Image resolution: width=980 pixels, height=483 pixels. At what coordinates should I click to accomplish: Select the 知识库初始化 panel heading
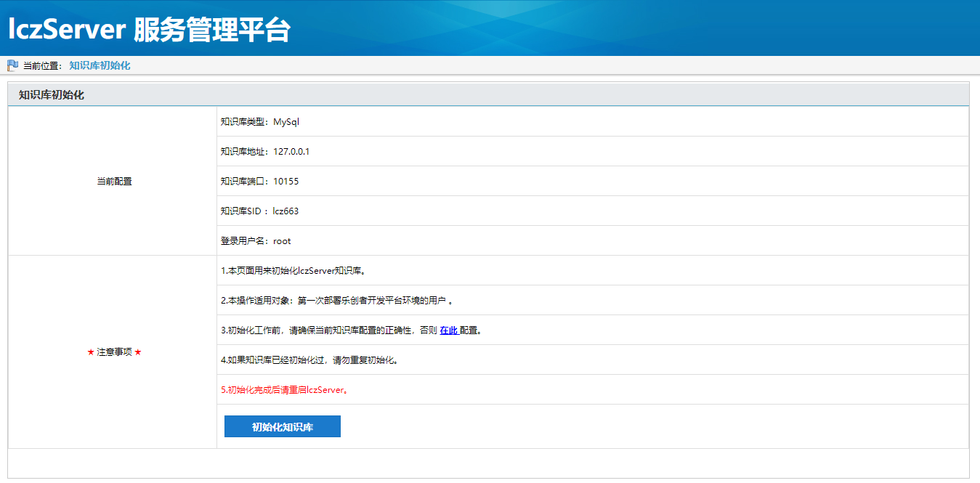point(52,95)
